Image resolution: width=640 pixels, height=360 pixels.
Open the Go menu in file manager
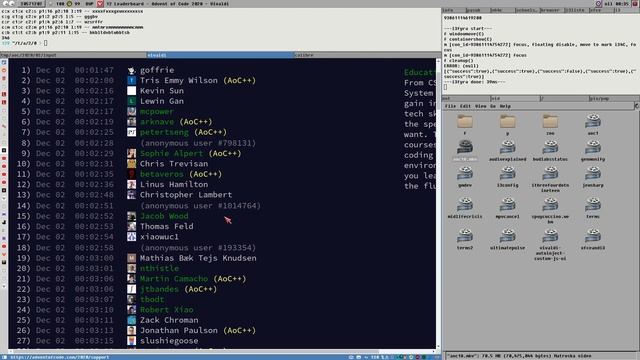pos(493,106)
